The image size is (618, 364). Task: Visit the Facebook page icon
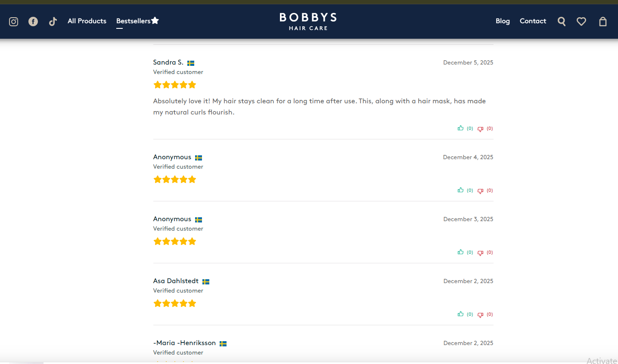coord(33,22)
